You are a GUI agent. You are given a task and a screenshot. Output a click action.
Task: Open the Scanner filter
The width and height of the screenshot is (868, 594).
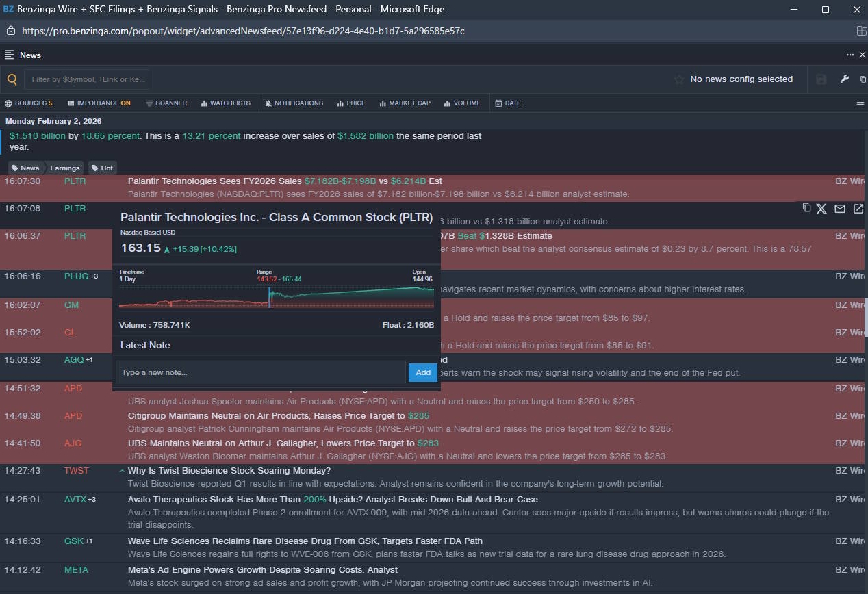166,103
